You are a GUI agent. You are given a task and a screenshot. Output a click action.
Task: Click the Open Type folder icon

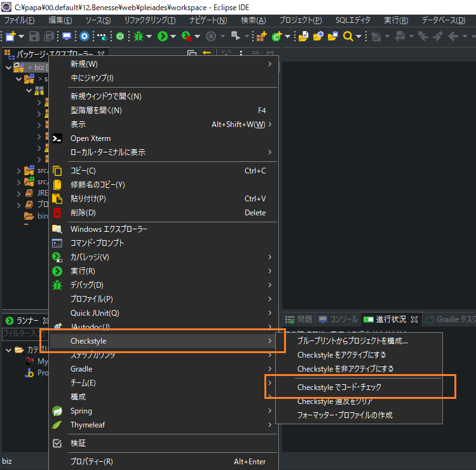[303, 36]
